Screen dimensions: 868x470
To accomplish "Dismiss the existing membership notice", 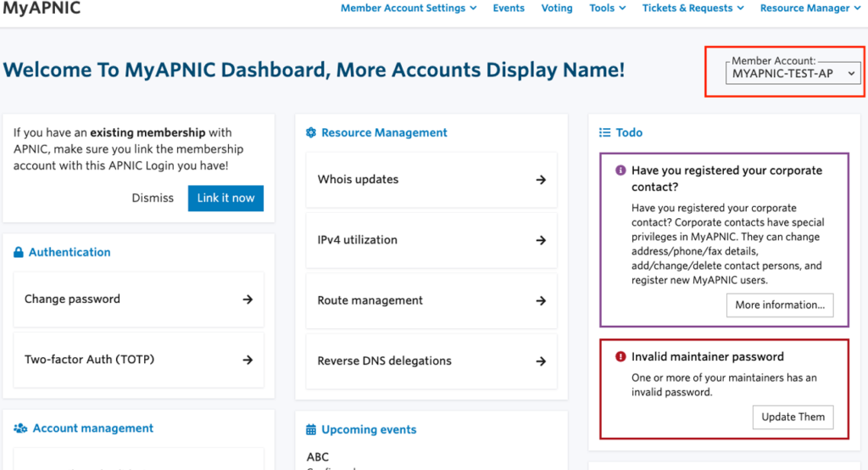I will click(153, 198).
